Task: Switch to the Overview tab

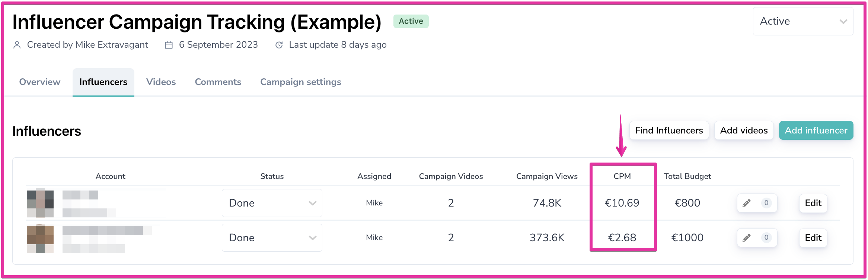Action: (x=40, y=82)
